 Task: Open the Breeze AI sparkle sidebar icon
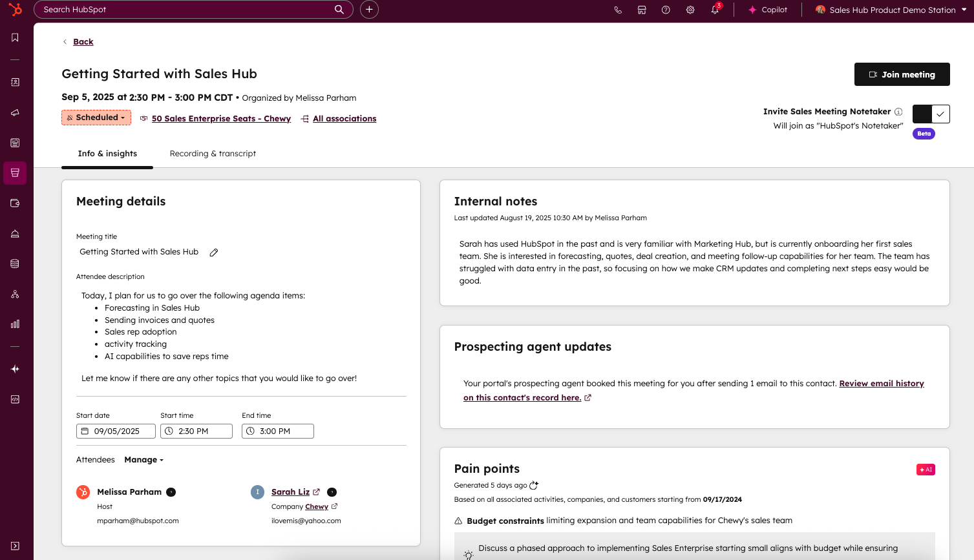15,369
